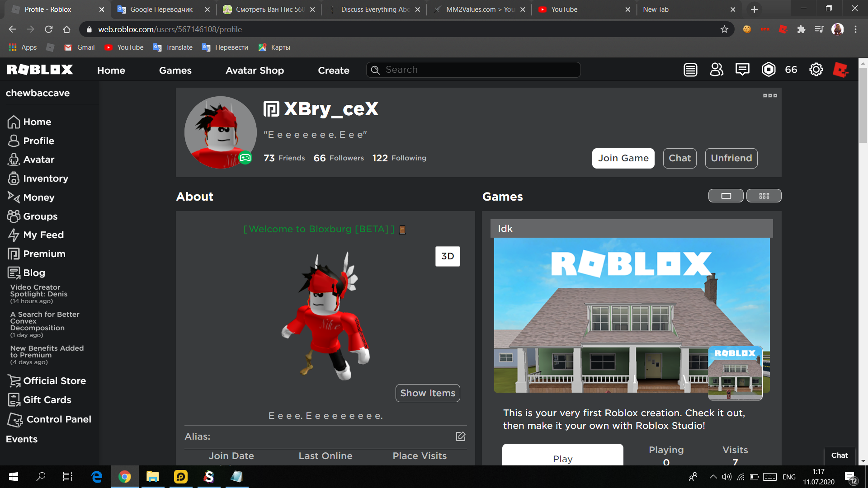Click the Join Game button
Screen dimensions: 868x488
point(623,158)
